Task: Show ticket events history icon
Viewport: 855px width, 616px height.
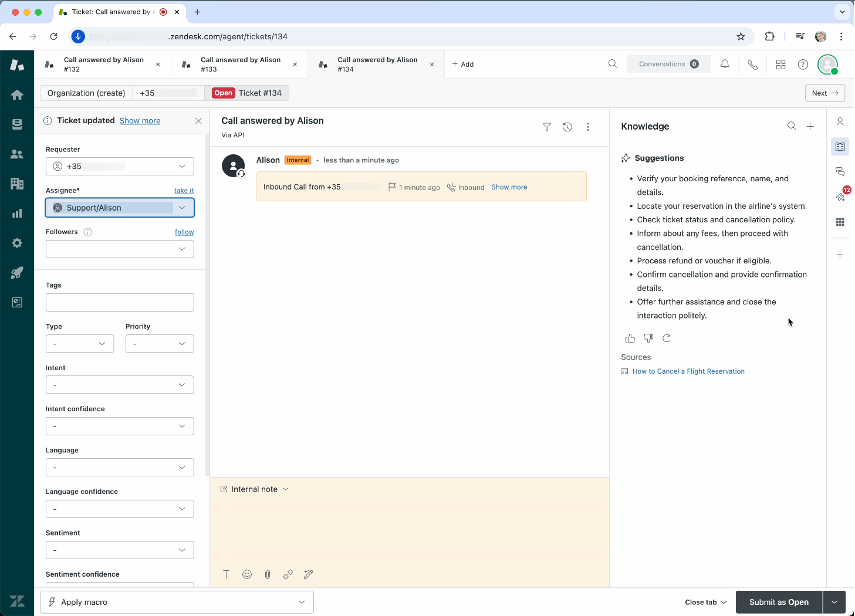Action: [567, 127]
